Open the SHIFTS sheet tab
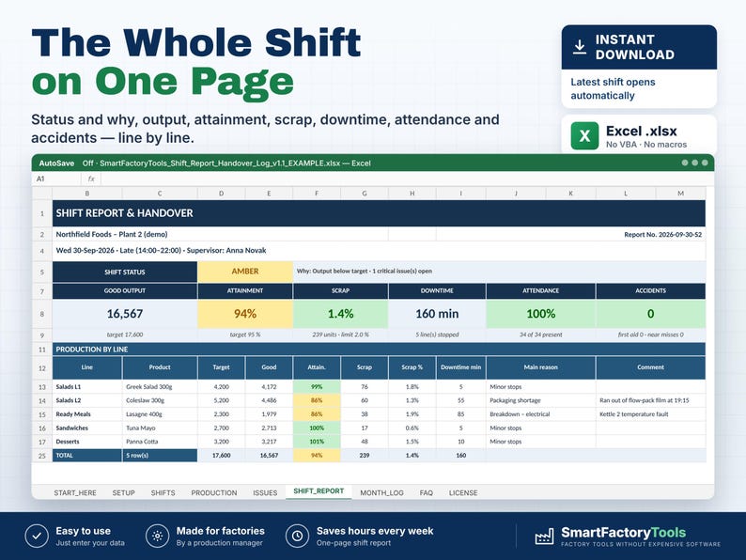Viewport: 746px width, 560px height. [x=163, y=493]
